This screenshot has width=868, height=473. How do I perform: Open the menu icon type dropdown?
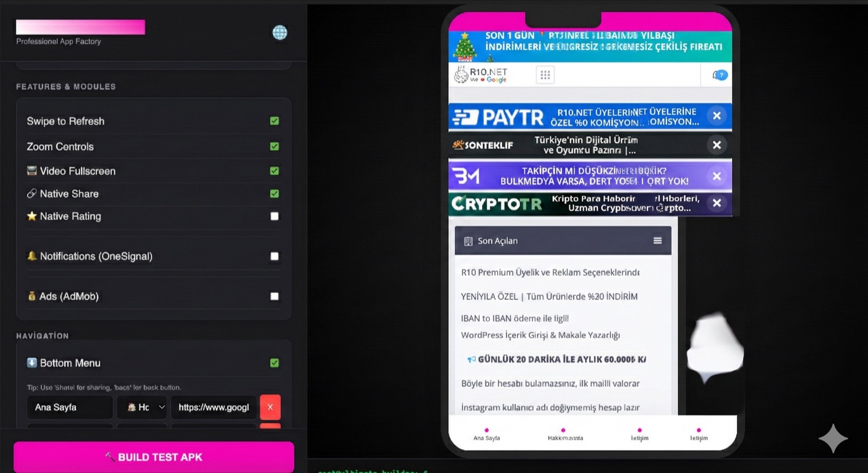[x=141, y=407]
